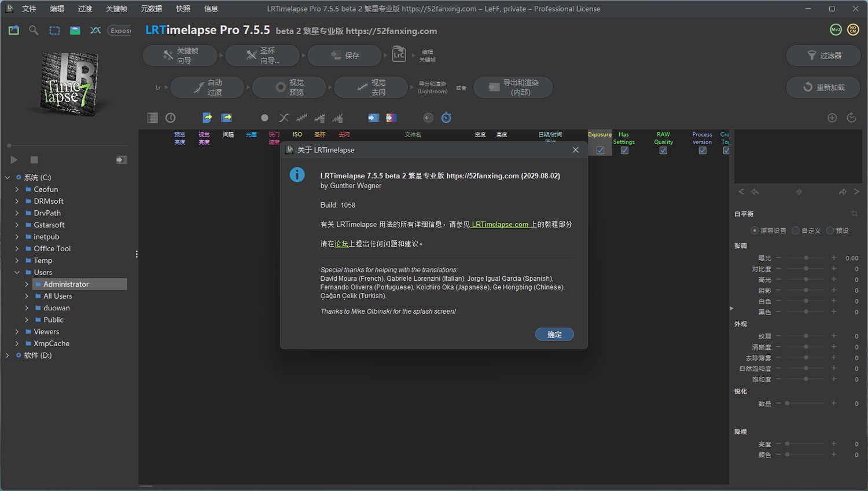Click the 重新加载 reload button
Viewport: 868px width, 491px height.
823,87
